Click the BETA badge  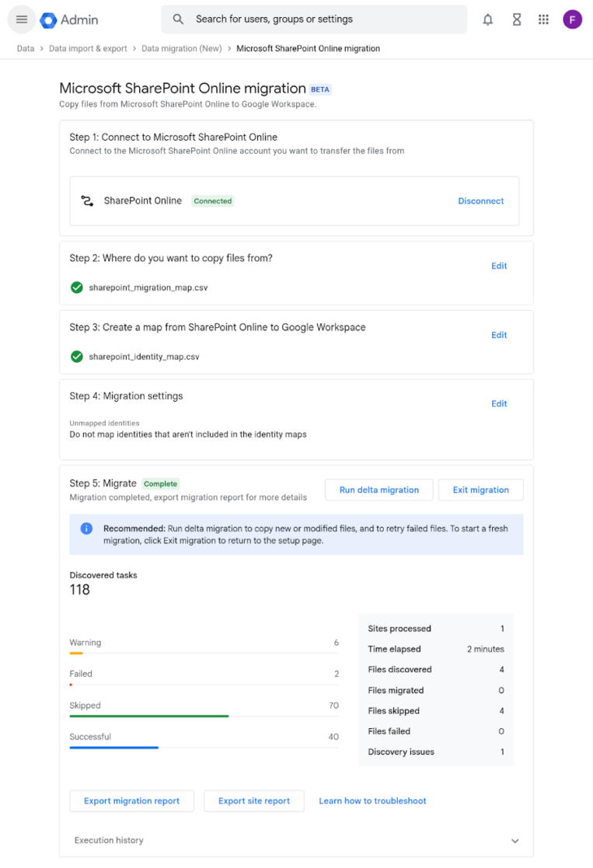[x=320, y=89]
